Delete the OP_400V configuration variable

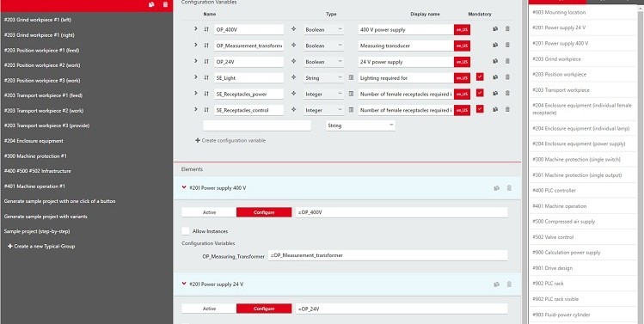point(507,28)
